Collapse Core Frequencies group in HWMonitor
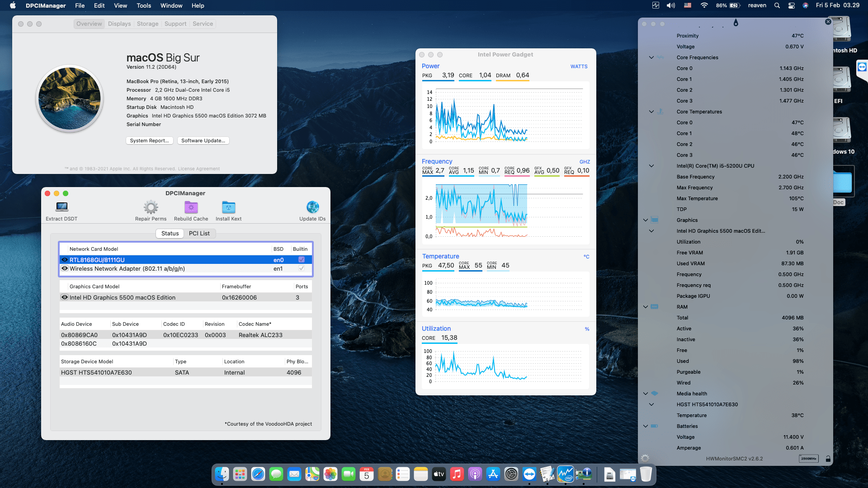This screenshot has width=868, height=488. tap(651, 57)
